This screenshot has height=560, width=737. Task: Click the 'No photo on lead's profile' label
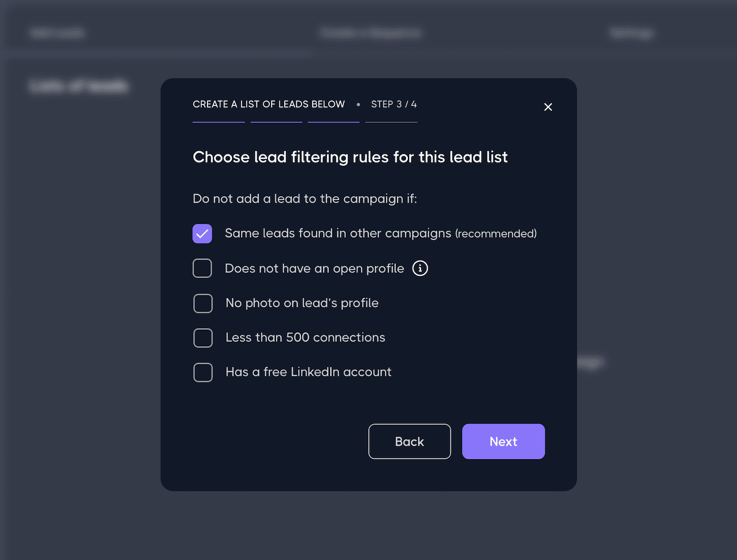[x=302, y=303]
